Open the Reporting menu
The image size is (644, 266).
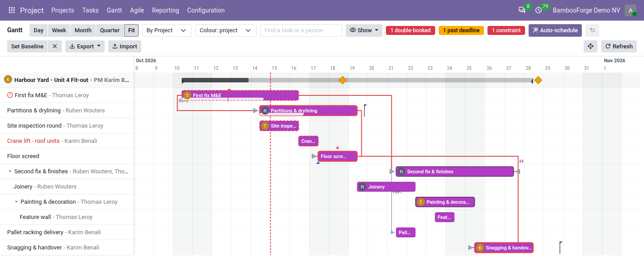click(165, 10)
